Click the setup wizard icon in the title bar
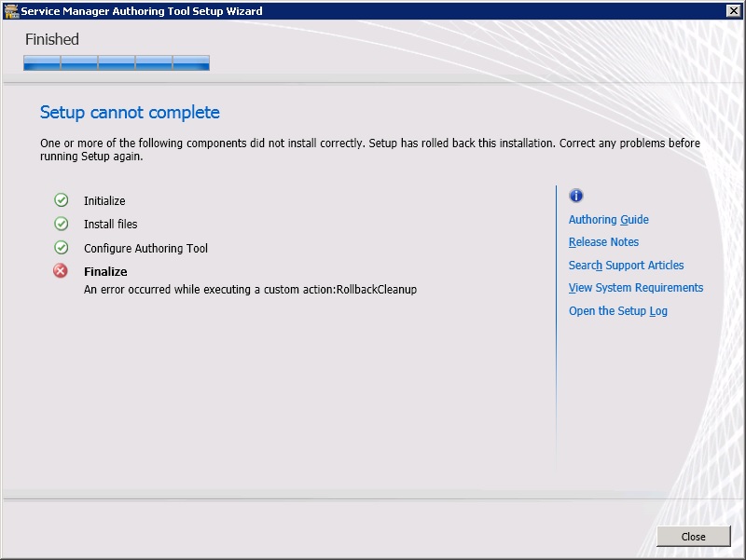This screenshot has height=560, width=746. click(10, 10)
